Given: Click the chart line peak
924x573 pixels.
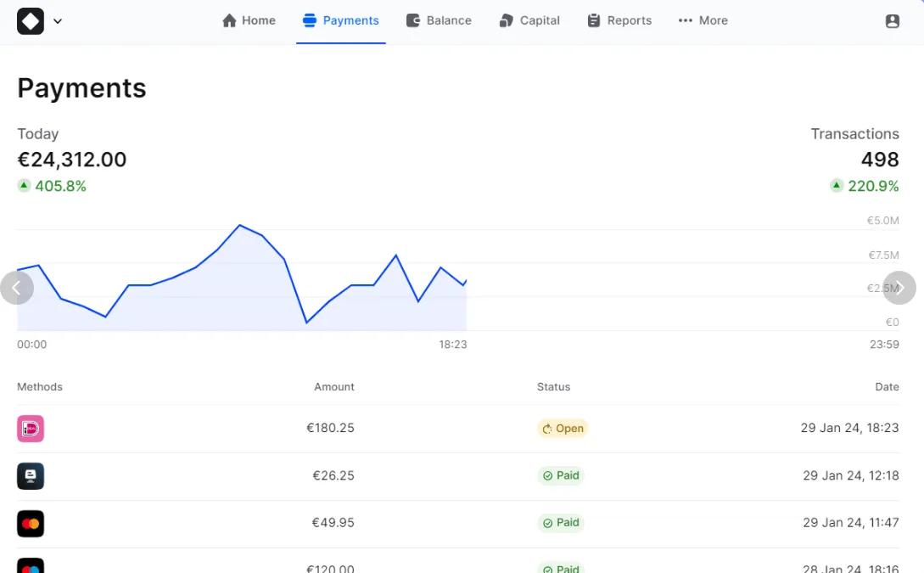Looking at the screenshot, I should click(240, 225).
